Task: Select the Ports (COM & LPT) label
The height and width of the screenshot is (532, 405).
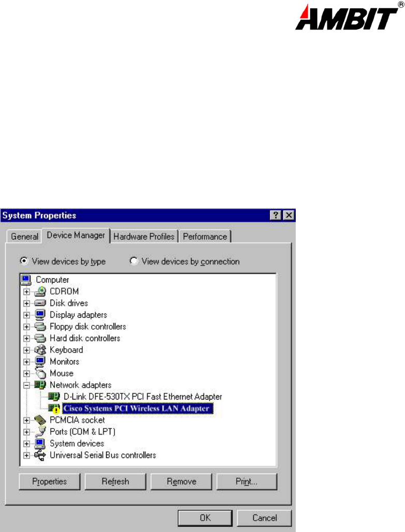Action: [82, 432]
